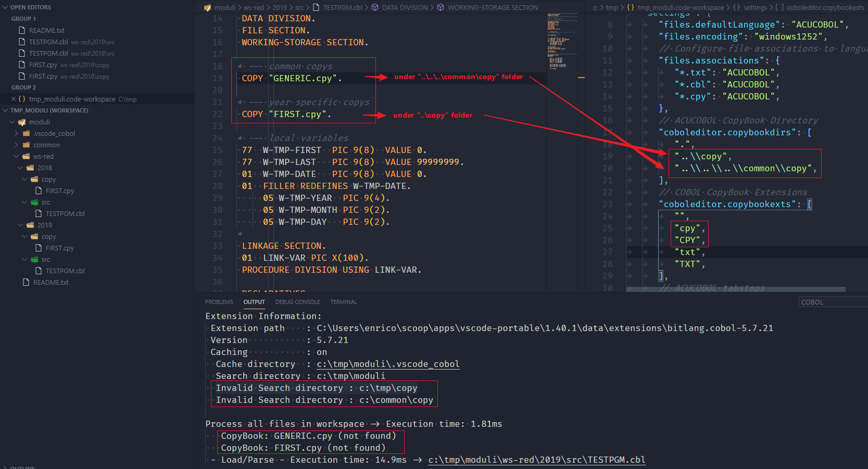Close the tmp_moduli.code-workspace editor entry
The width and height of the screenshot is (868, 469).
point(12,99)
